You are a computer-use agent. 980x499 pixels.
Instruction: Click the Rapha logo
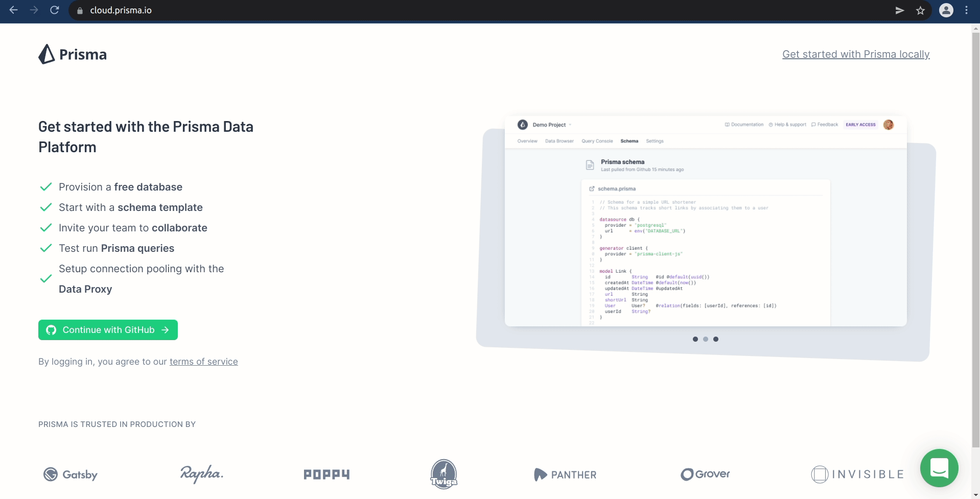(202, 474)
